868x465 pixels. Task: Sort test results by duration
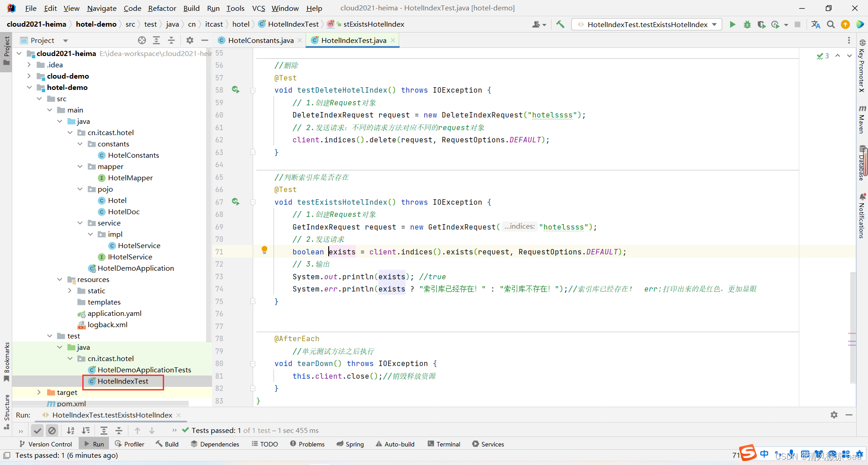click(85, 430)
